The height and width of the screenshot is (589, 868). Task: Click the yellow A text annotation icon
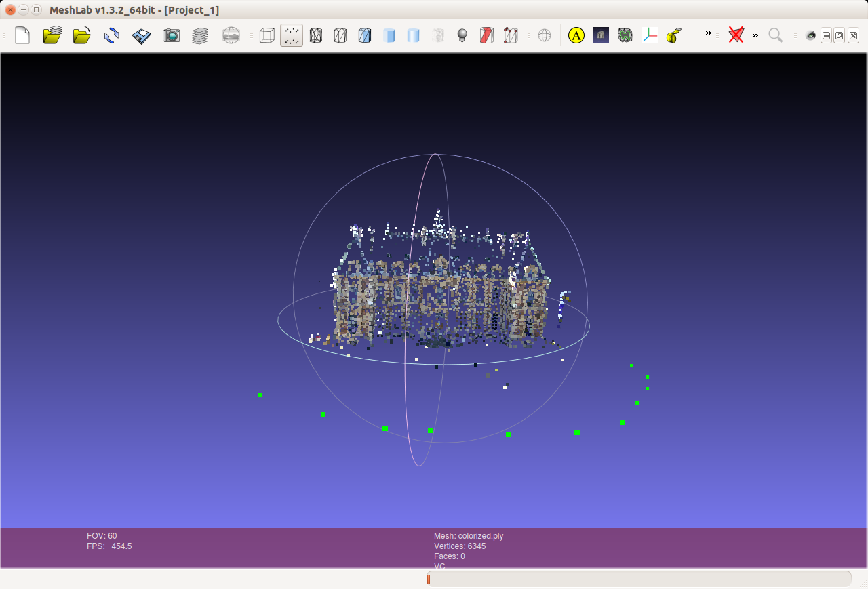pos(576,35)
